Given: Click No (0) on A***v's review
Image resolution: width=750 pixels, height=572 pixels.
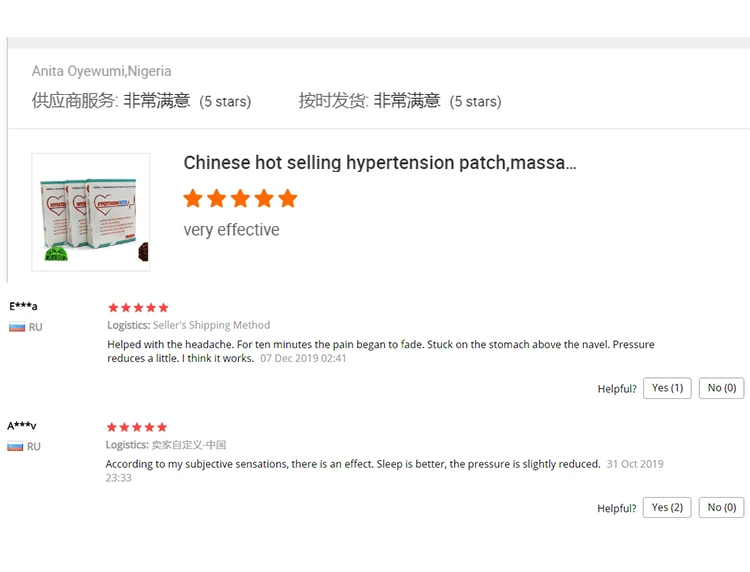Looking at the screenshot, I should click(722, 507).
